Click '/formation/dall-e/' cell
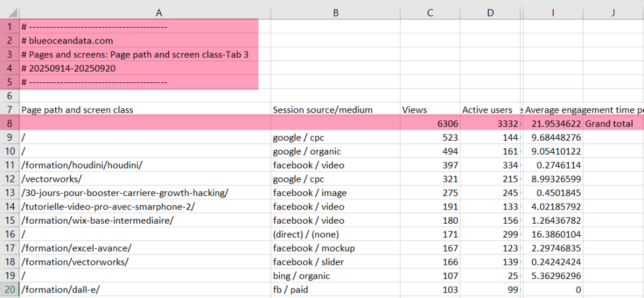Screen dimensions: 644x298 pyautogui.click(x=145, y=289)
